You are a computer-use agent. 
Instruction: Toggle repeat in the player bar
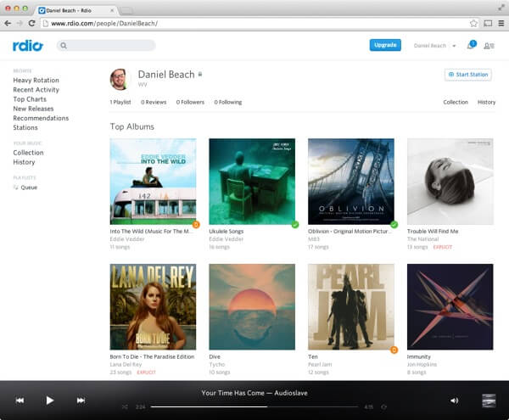[x=383, y=406]
